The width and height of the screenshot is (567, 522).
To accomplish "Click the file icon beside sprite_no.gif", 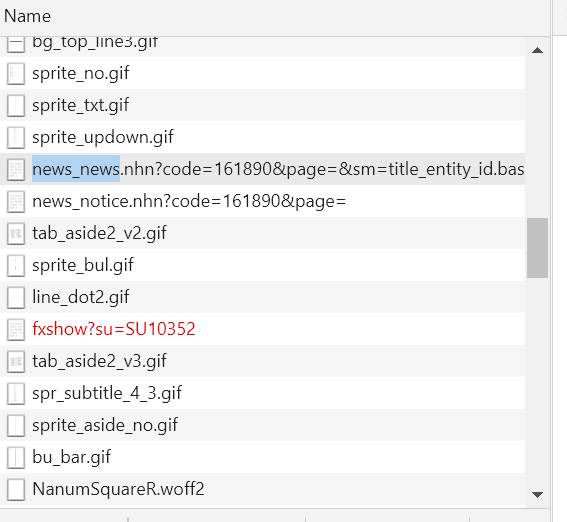I will (16, 74).
